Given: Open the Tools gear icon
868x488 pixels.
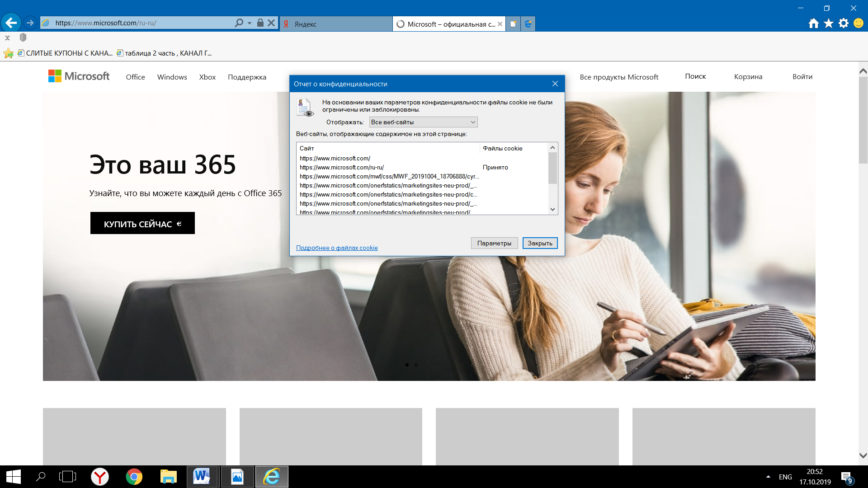Looking at the screenshot, I should click(844, 23).
